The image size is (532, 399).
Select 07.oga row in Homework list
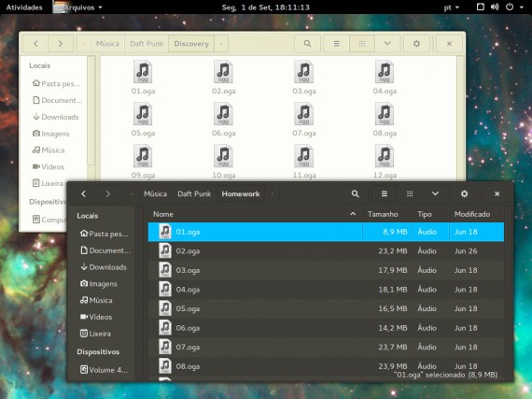coord(326,347)
